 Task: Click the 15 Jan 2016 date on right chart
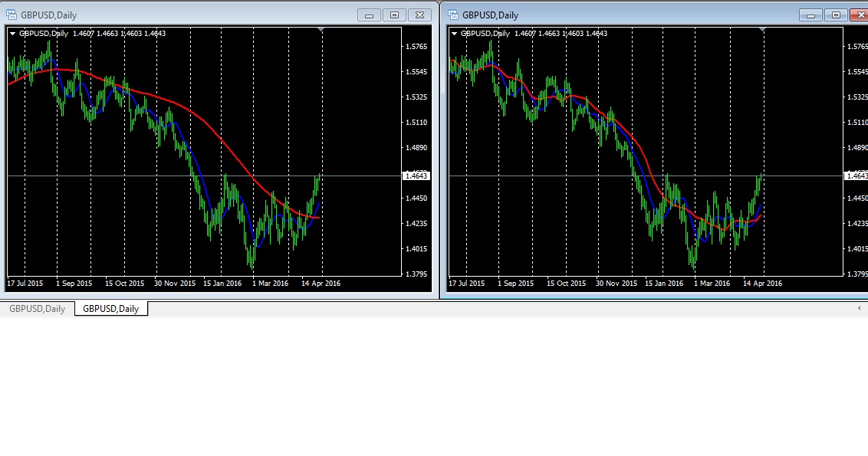(664, 284)
